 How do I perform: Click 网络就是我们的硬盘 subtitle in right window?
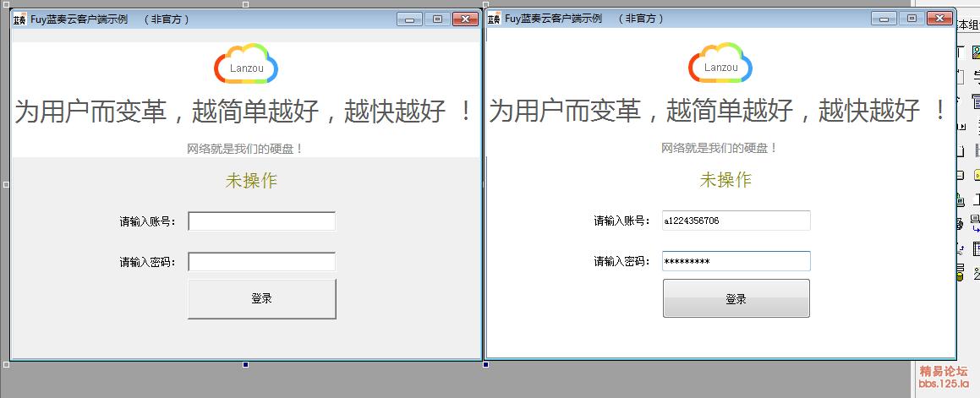coord(720,148)
